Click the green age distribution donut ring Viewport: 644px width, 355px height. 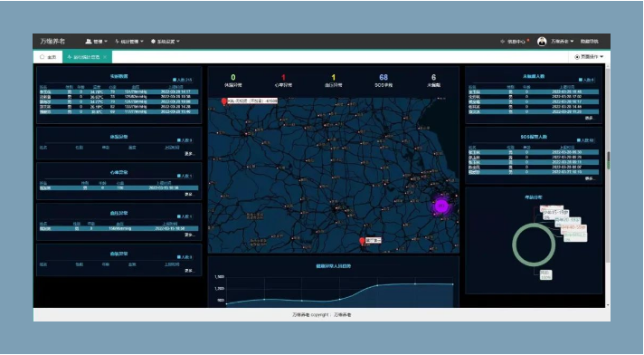534,245
